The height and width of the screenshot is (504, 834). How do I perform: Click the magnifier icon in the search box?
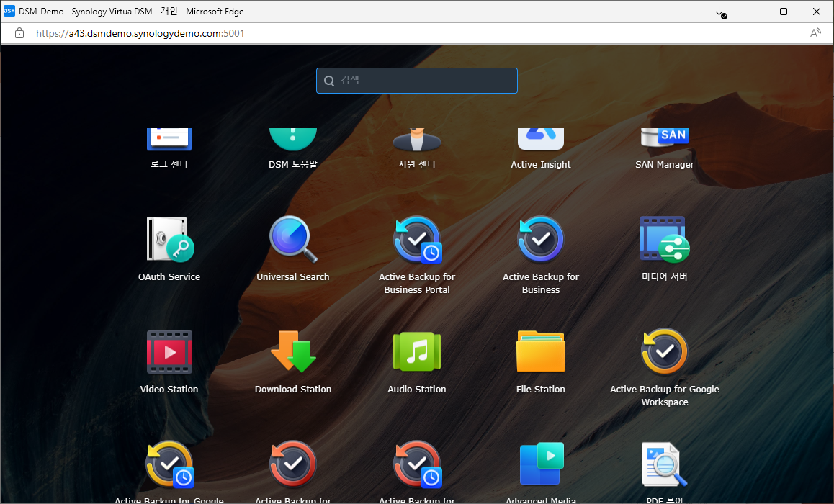(x=329, y=80)
